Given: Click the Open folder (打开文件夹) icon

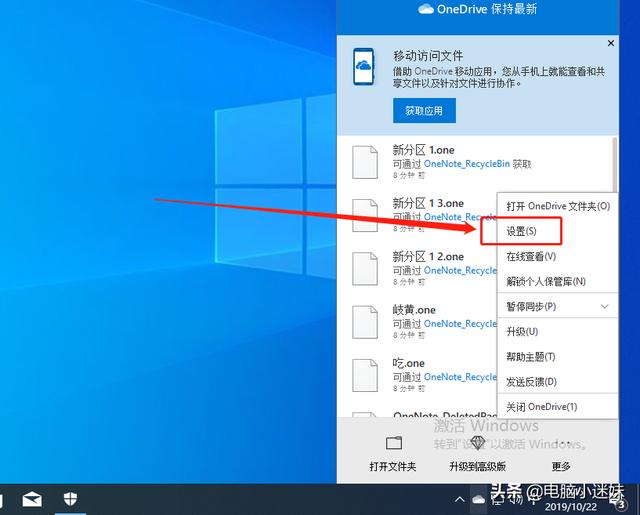Looking at the screenshot, I should point(393,443).
